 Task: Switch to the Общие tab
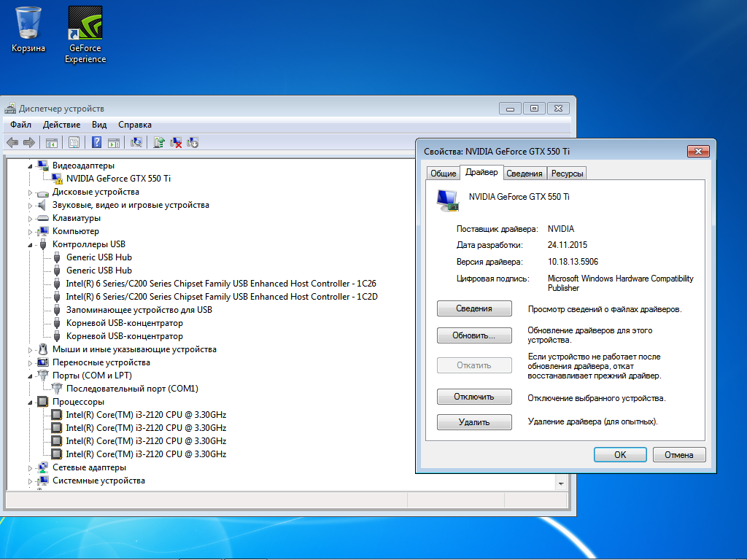(x=443, y=174)
